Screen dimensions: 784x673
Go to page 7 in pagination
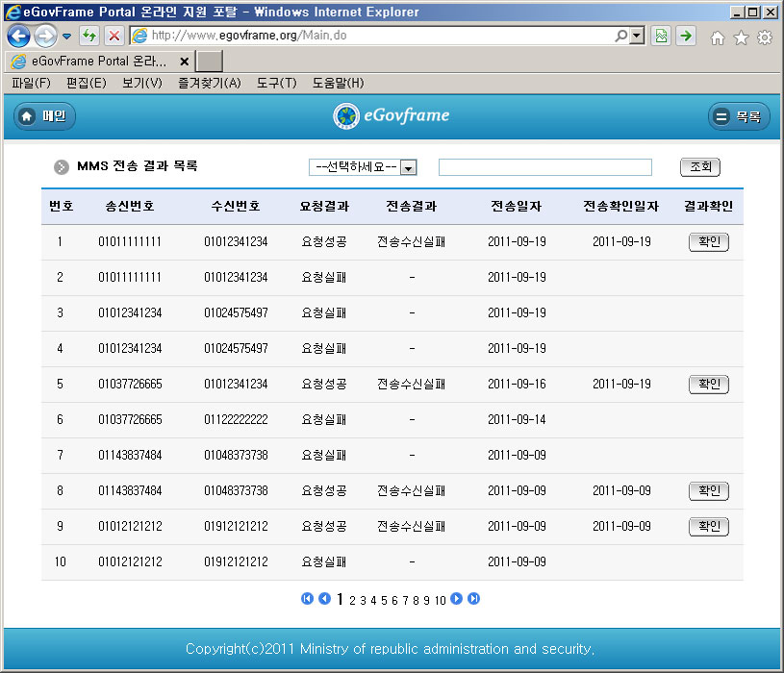click(x=404, y=601)
